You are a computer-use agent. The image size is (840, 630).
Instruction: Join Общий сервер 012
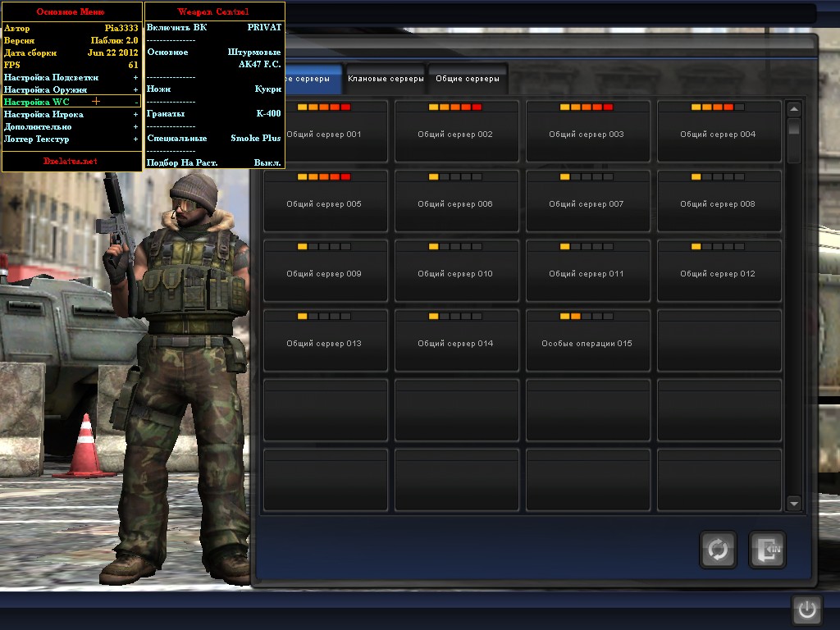click(719, 271)
